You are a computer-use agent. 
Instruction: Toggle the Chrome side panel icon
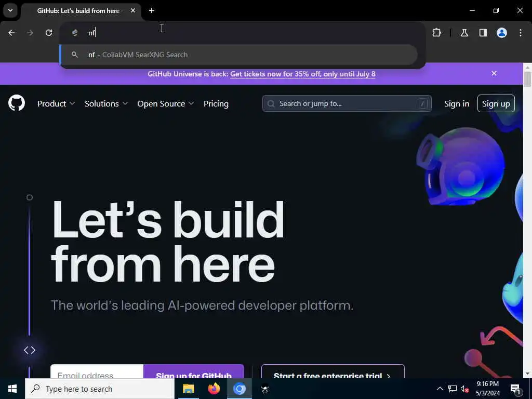click(x=483, y=33)
